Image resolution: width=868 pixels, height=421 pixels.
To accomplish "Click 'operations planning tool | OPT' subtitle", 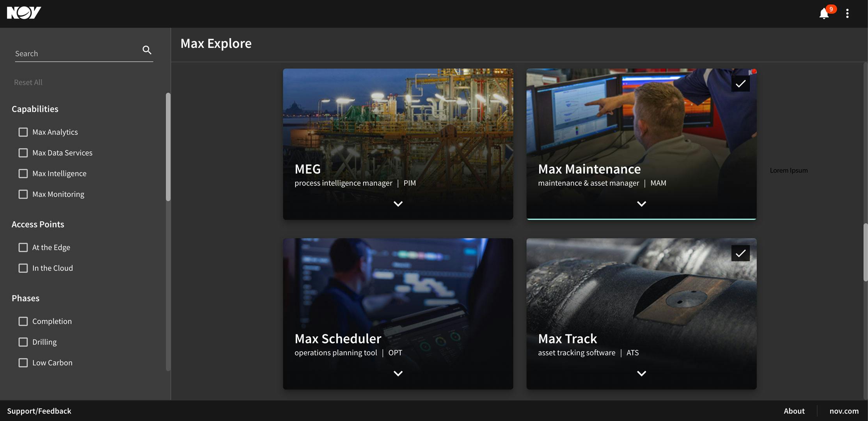I will pos(348,352).
